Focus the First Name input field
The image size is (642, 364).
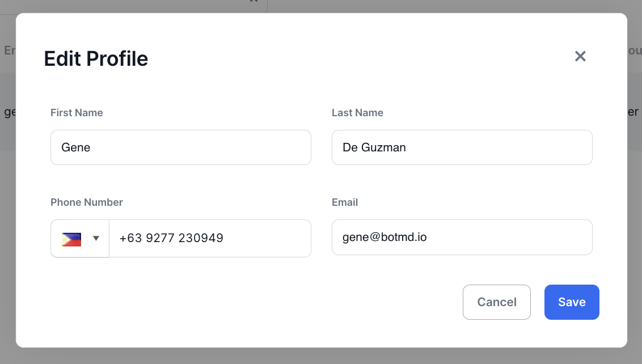pos(180,147)
